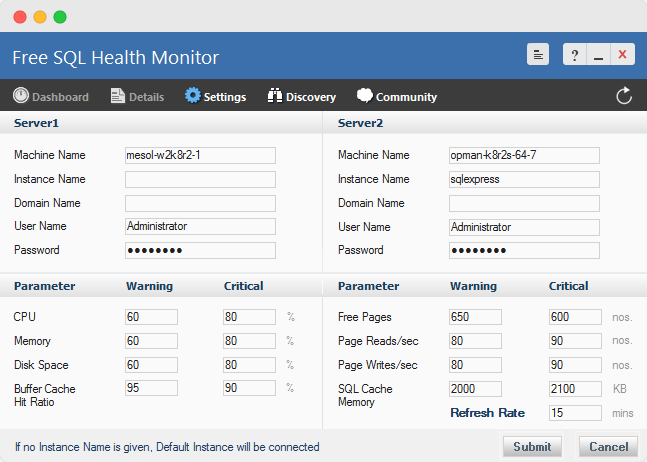
Task: Click Server1 Domain Name field
Action: point(201,203)
